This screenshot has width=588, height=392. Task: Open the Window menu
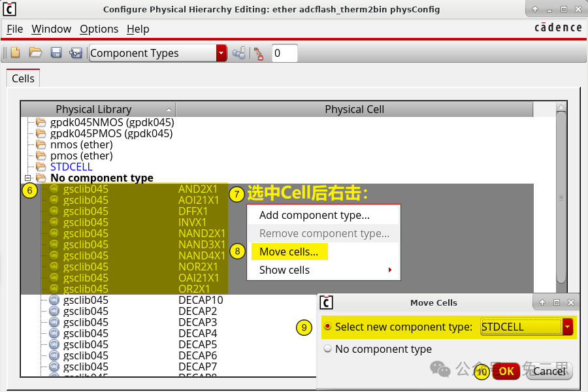[x=52, y=29]
